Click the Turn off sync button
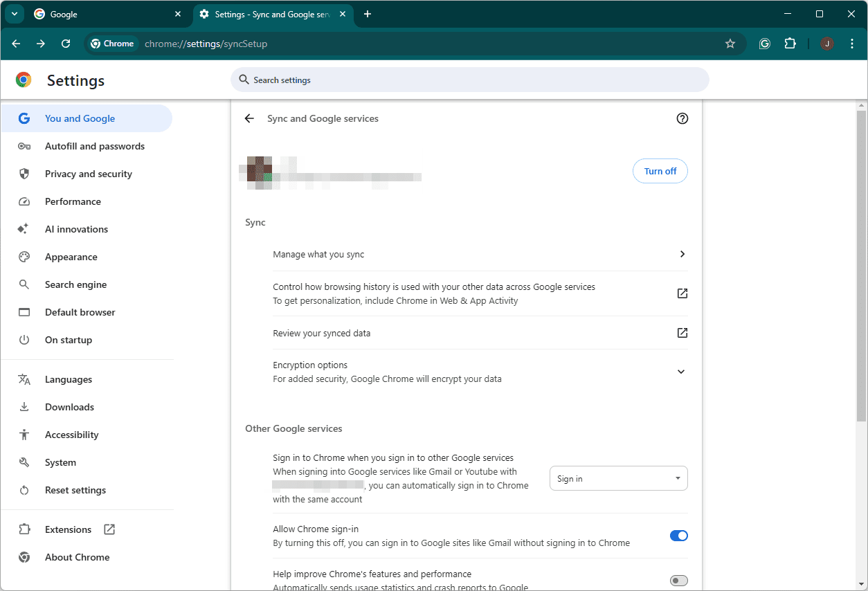The image size is (868, 591). point(660,171)
